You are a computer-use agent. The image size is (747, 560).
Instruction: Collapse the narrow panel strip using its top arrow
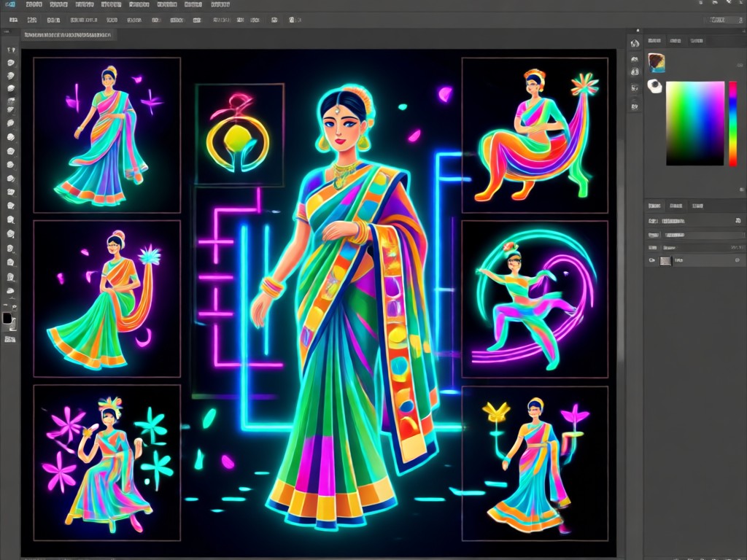[x=638, y=31]
